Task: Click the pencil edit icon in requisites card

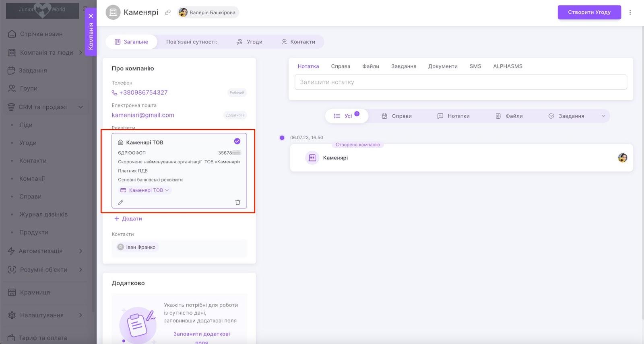Action: pos(120,202)
